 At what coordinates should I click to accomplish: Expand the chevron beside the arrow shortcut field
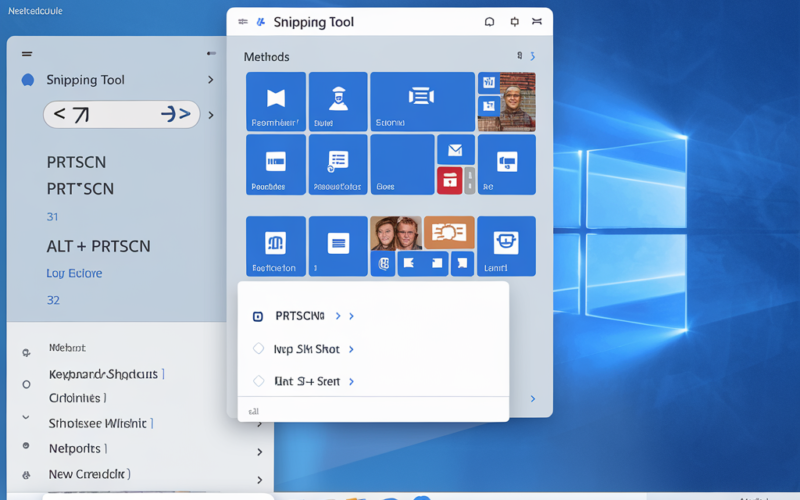pyautogui.click(x=211, y=115)
